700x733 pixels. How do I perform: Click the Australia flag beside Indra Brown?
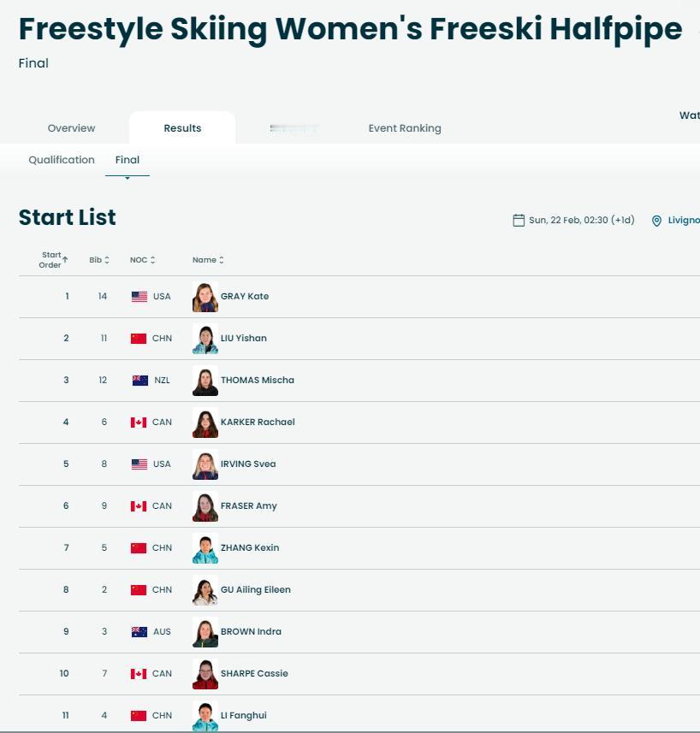coord(139,632)
